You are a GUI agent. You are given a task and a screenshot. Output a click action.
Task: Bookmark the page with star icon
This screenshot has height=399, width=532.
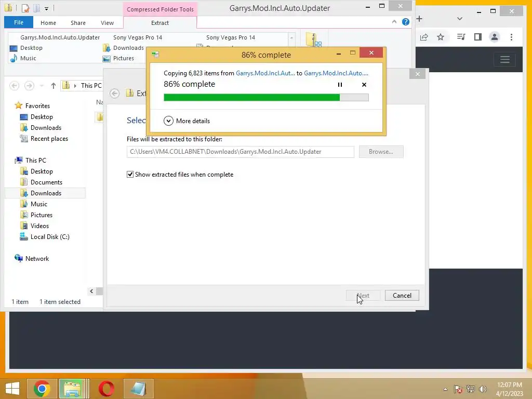(x=441, y=37)
